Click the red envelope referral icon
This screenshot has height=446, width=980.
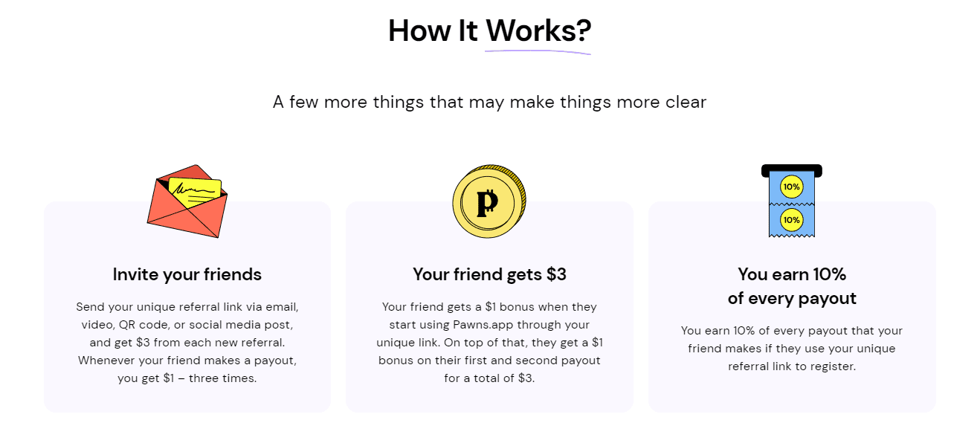click(187, 201)
